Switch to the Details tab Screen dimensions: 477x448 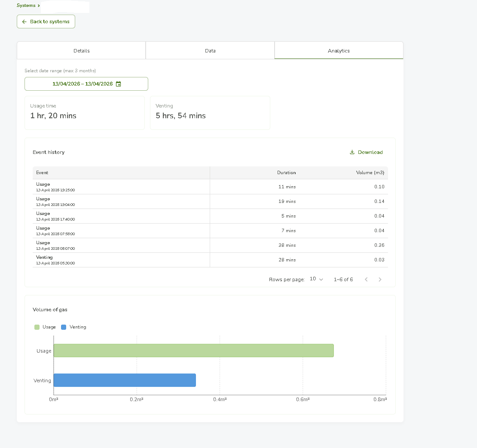81,51
